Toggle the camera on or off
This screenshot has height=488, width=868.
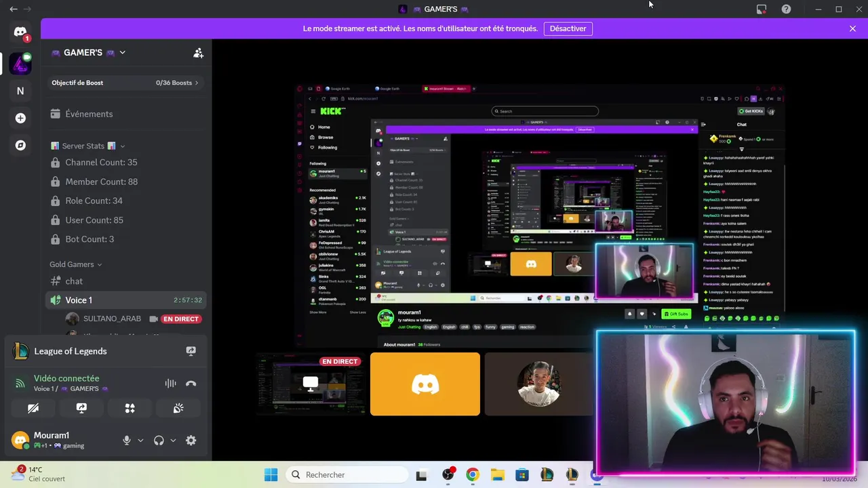pyautogui.click(x=33, y=408)
